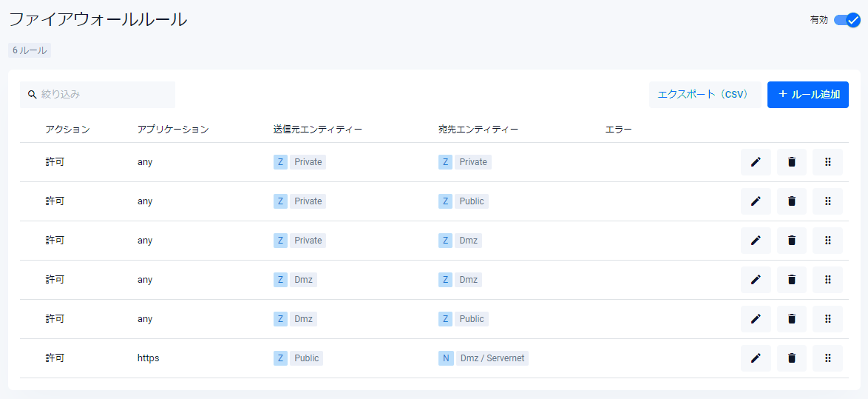Click the Public source tag in https rule
This screenshot has height=399, width=868.
(306, 358)
